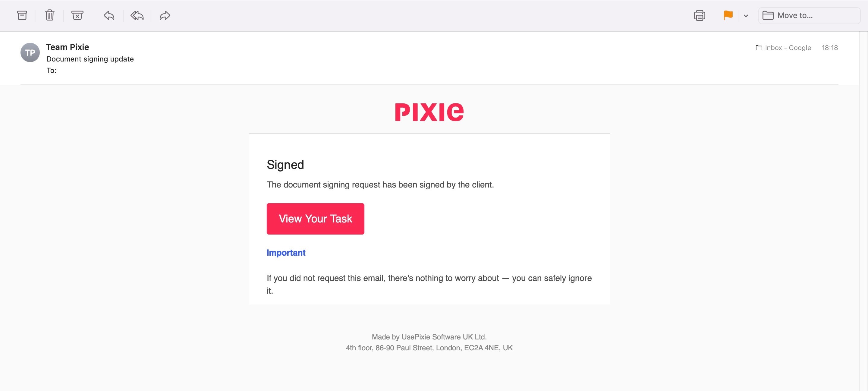Click the Document signing update subject
Viewport: 868px width, 391px height.
(90, 59)
